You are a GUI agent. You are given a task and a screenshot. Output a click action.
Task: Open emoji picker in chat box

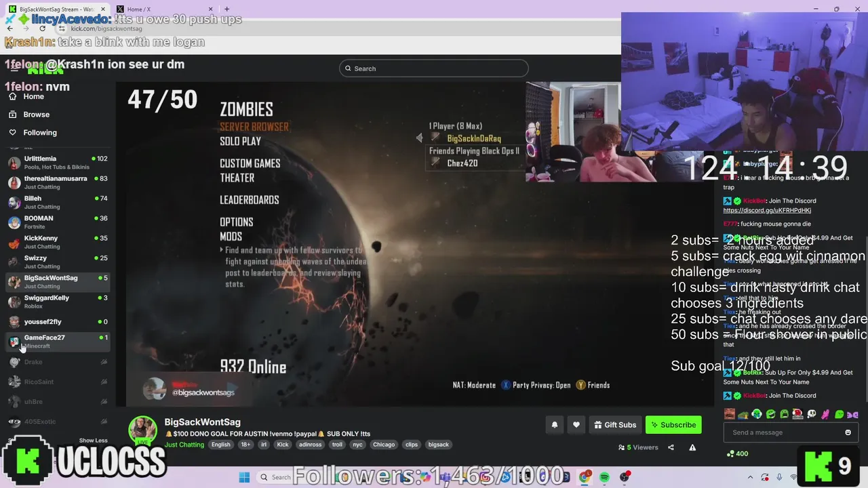848,432
